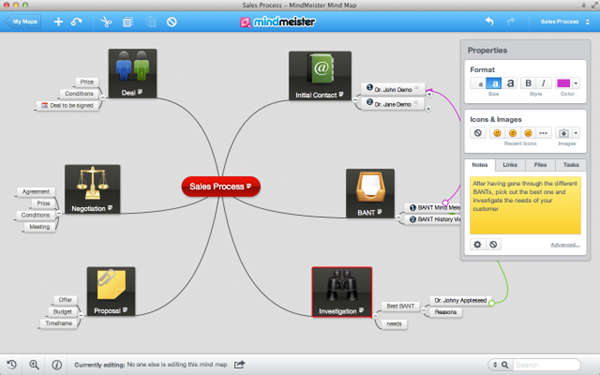Choose the medium text size
The height and width of the screenshot is (375, 600).
click(x=494, y=83)
